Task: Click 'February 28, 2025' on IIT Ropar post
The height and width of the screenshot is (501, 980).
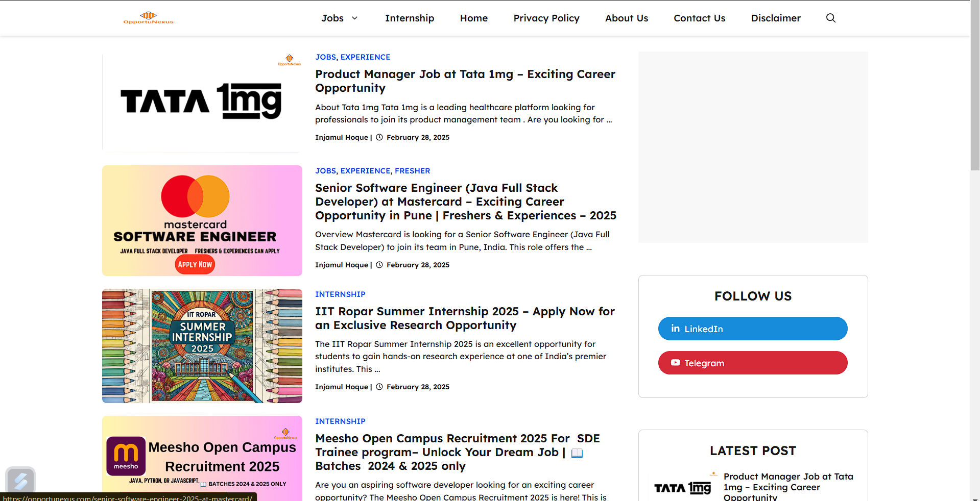Action: pyautogui.click(x=418, y=387)
